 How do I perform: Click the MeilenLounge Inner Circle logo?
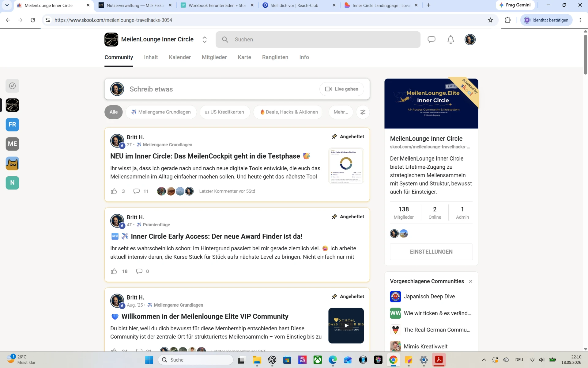[111, 40]
